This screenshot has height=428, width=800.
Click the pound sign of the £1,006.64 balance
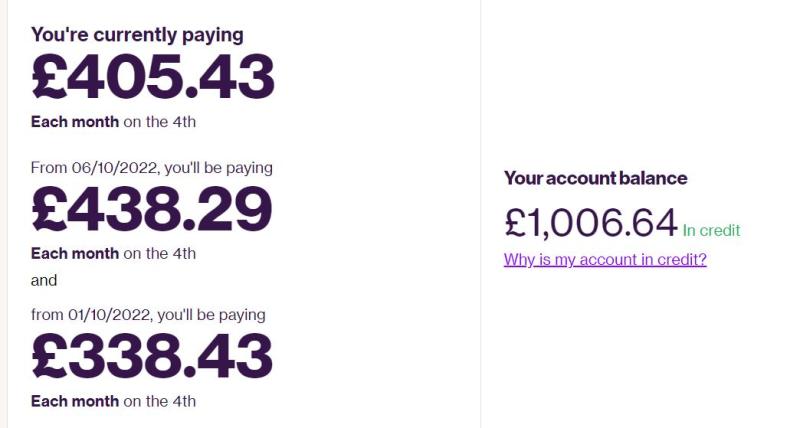(515, 223)
